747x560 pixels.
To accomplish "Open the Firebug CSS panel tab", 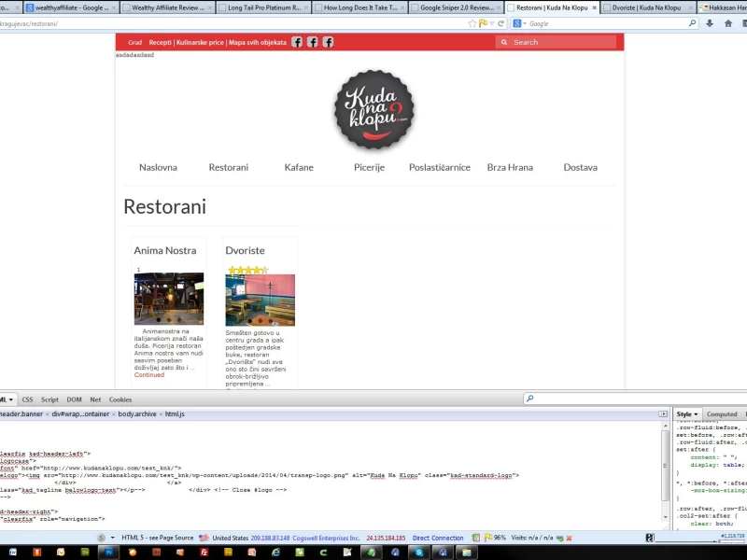I will tap(28, 399).
